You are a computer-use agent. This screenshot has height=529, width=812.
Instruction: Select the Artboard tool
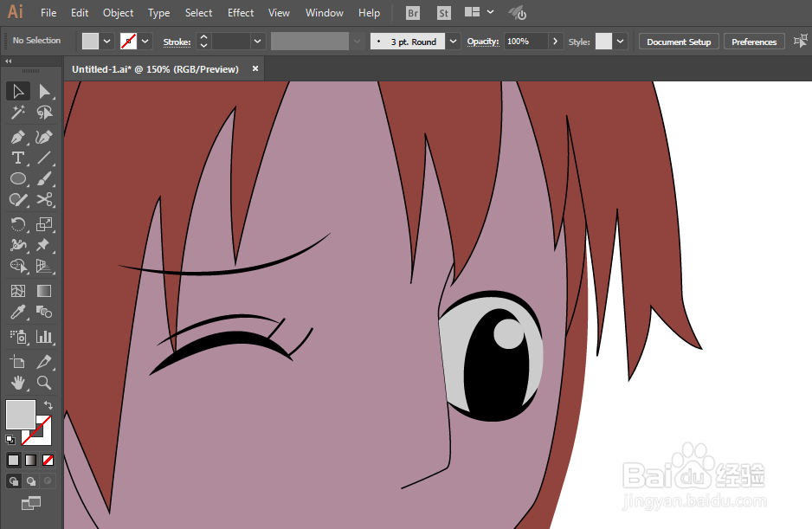pyautogui.click(x=18, y=362)
